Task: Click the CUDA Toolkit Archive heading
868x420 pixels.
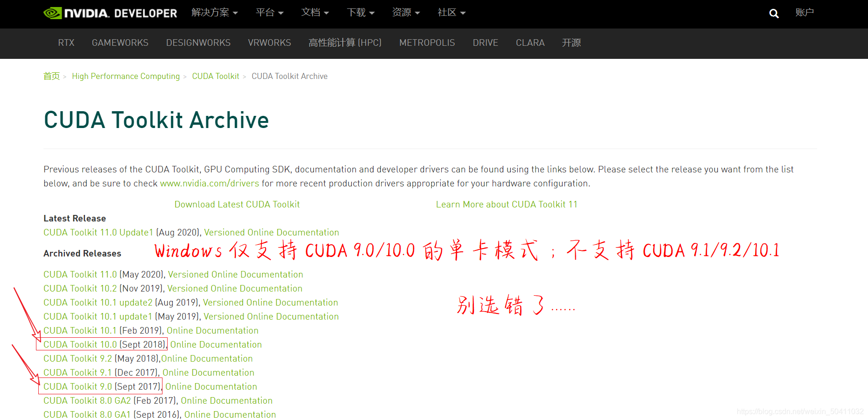Action: tap(156, 120)
